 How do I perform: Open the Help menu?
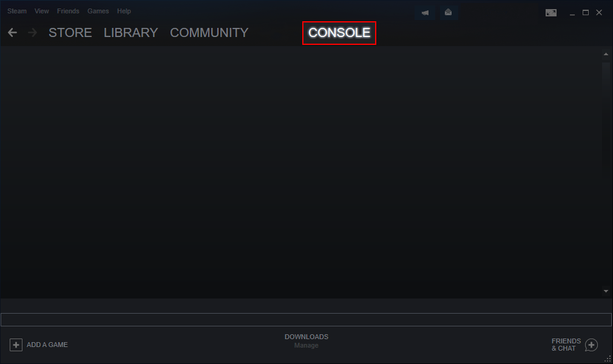pos(124,11)
